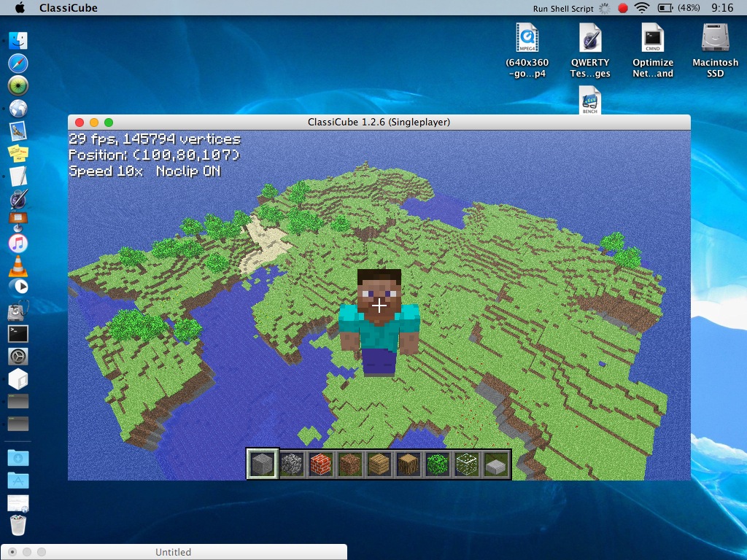Select the stone block in the hotbar
The width and height of the screenshot is (747, 560).
(263, 464)
